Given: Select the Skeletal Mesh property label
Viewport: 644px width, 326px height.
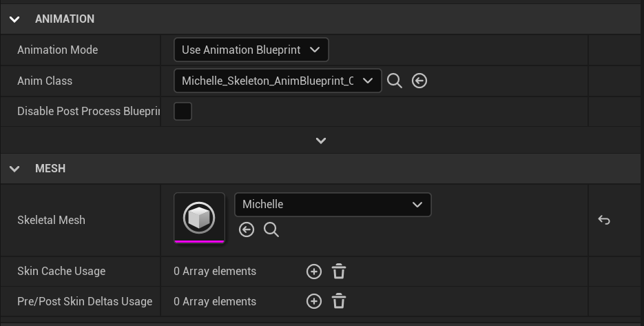Looking at the screenshot, I should click(52, 220).
